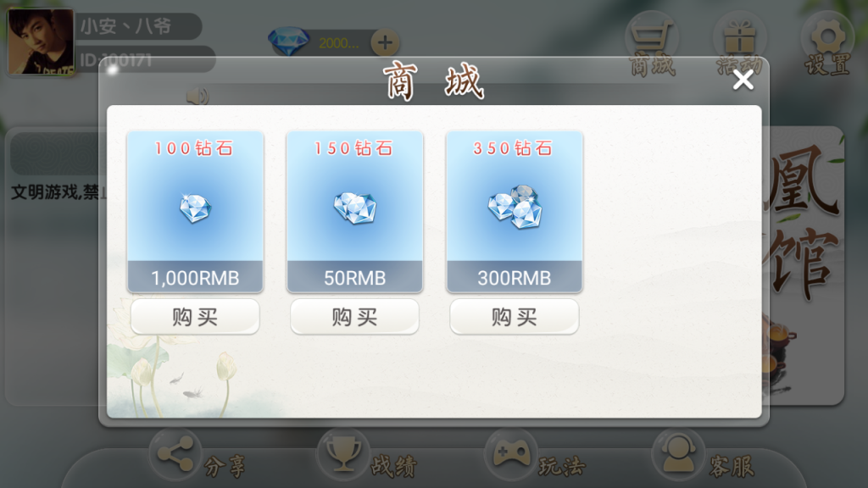The width and height of the screenshot is (868, 488).
Task: Click the blue diamond currency icon
Action: click(x=288, y=41)
